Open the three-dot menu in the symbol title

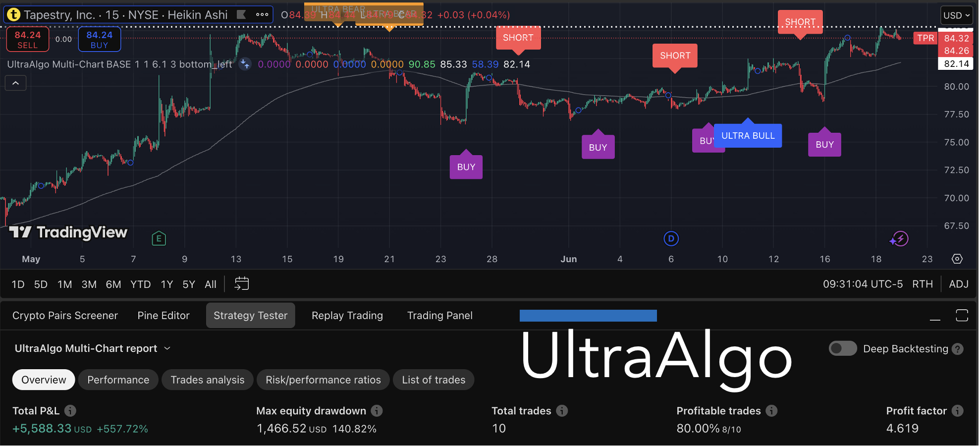(262, 15)
